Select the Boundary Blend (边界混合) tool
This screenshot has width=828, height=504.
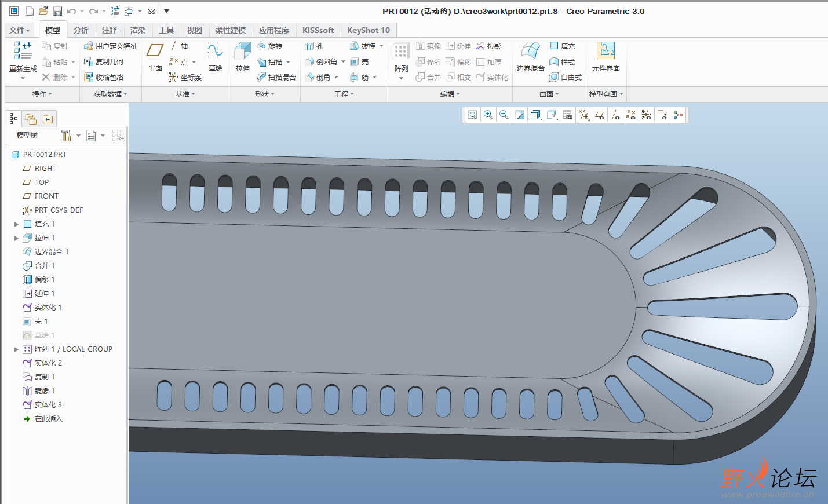tap(530, 57)
